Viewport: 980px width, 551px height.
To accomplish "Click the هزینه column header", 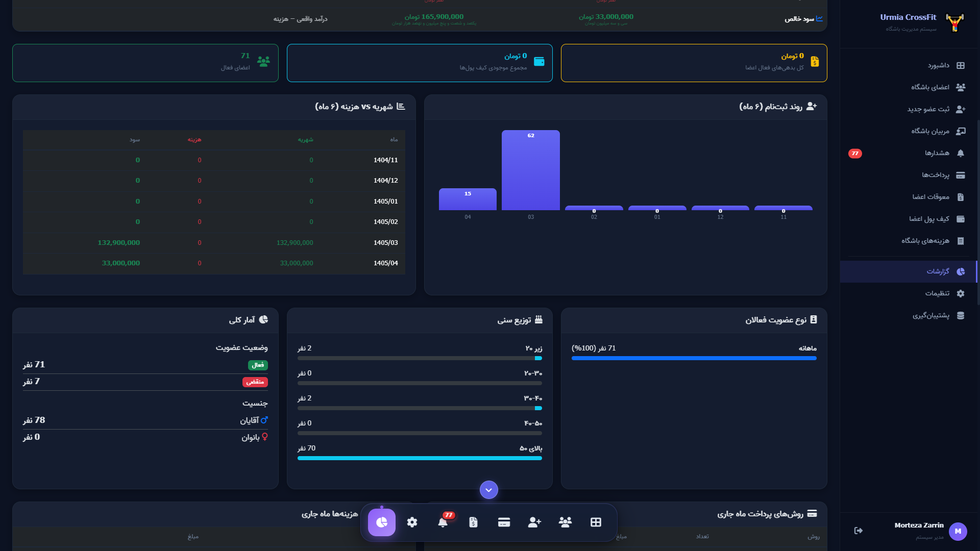I will (194, 140).
